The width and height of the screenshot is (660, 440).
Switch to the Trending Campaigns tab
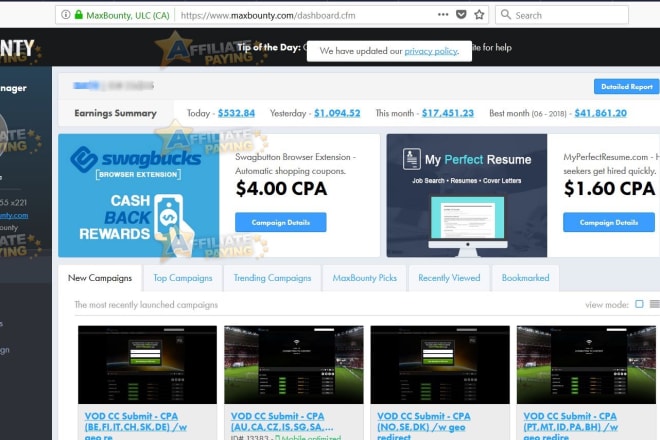pyautogui.click(x=272, y=278)
